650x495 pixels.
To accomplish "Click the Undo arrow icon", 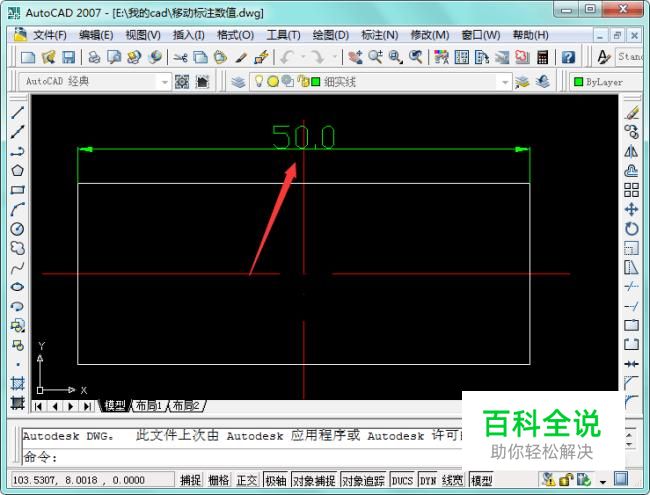I will (x=287, y=57).
